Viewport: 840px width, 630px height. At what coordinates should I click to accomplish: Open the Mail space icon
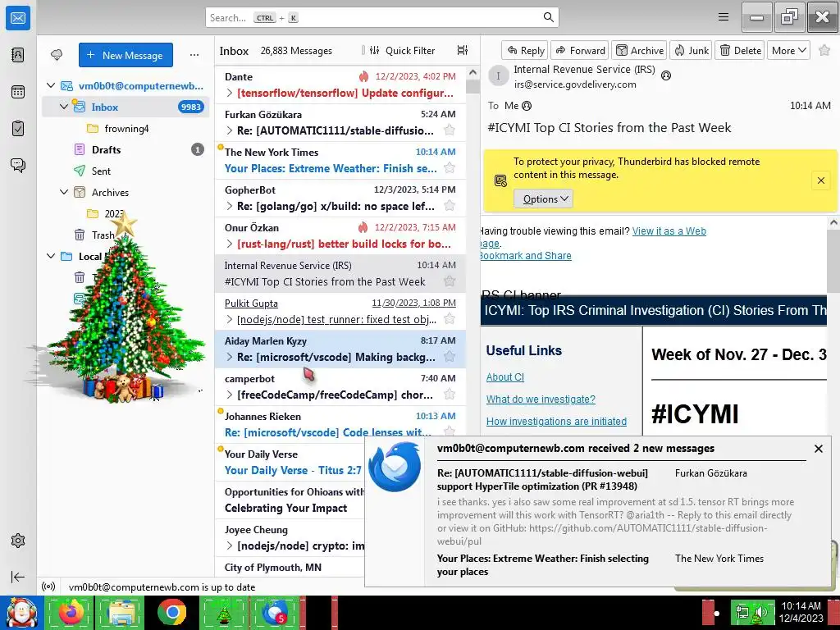click(18, 18)
